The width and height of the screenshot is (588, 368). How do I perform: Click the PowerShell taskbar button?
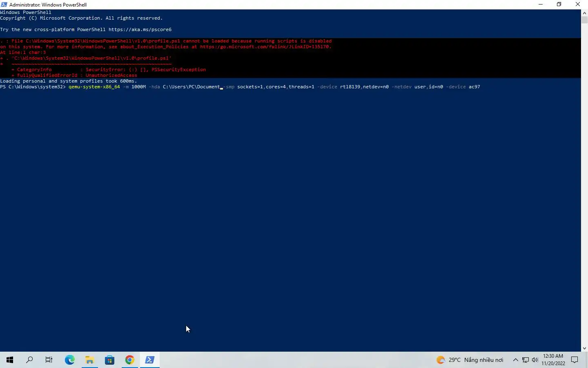150,360
